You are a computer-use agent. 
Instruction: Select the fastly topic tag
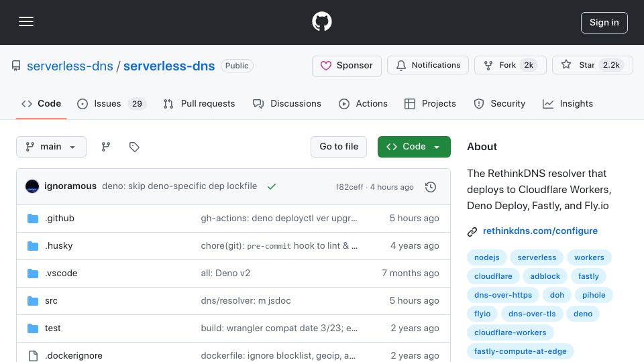pos(588,277)
